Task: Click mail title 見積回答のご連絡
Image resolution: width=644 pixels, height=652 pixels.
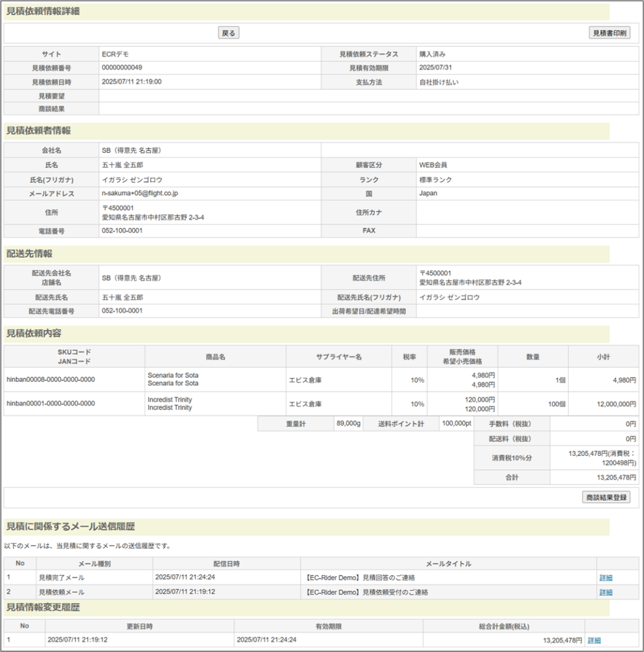Action: tap(360, 578)
